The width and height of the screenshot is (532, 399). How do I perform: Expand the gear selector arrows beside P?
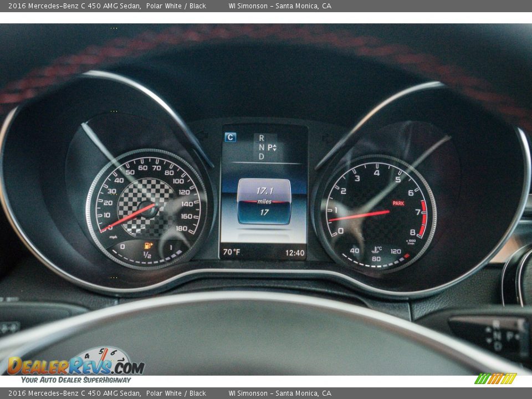coord(275,147)
